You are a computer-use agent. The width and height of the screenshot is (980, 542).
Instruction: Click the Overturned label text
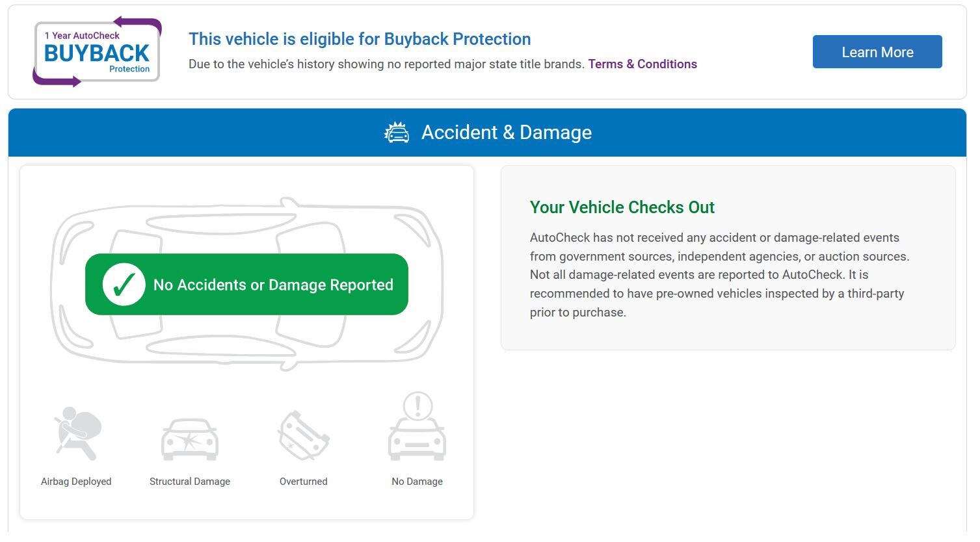click(x=304, y=482)
